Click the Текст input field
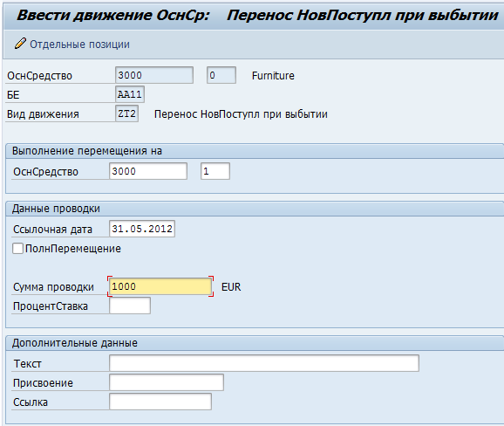The image size is (504, 426). 264,363
